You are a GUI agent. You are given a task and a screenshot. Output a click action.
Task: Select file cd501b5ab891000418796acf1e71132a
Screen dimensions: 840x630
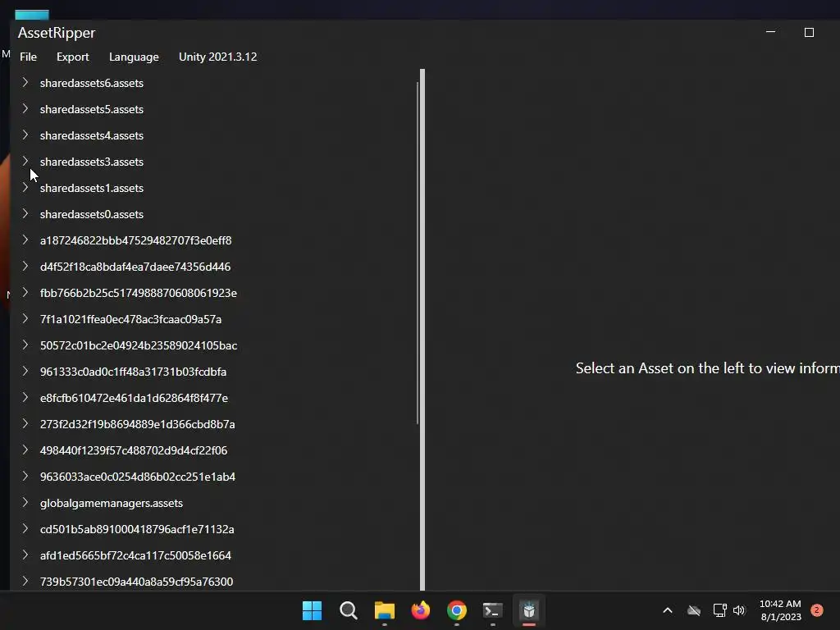point(137,529)
